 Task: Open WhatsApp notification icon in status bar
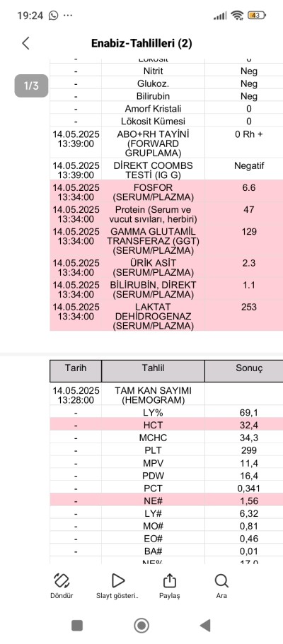54,16
